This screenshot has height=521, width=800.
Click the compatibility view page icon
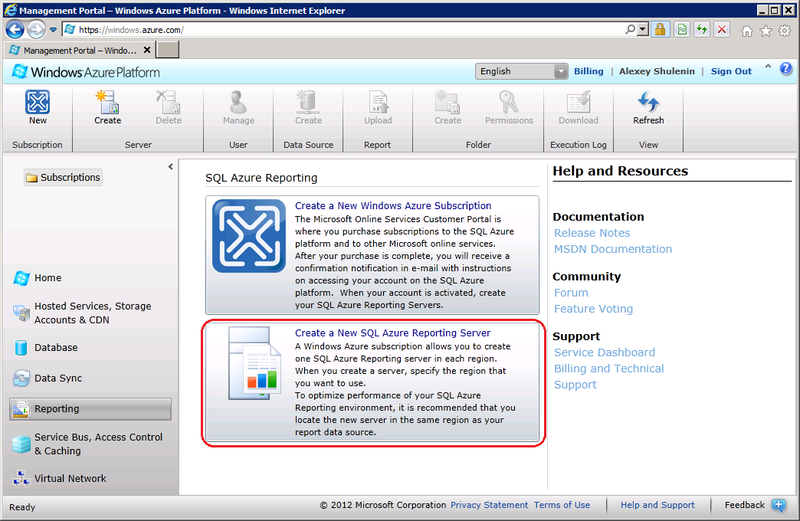pos(682,30)
